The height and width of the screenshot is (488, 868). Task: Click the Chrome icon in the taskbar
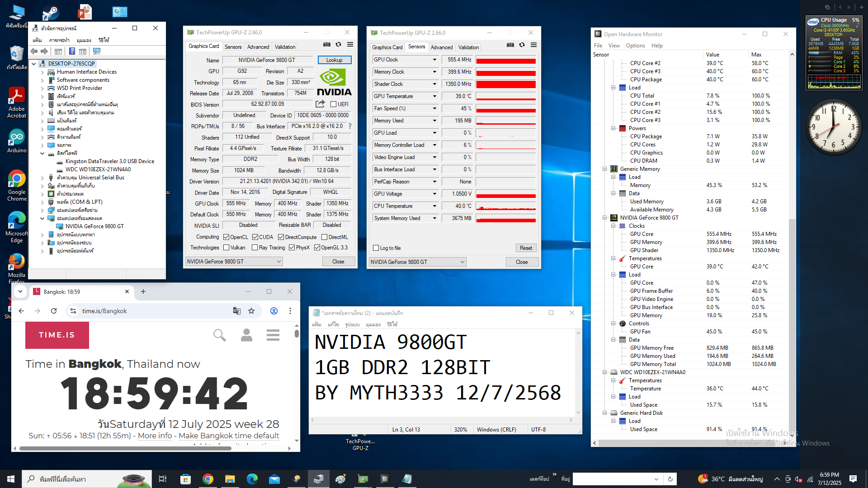pos(208,479)
